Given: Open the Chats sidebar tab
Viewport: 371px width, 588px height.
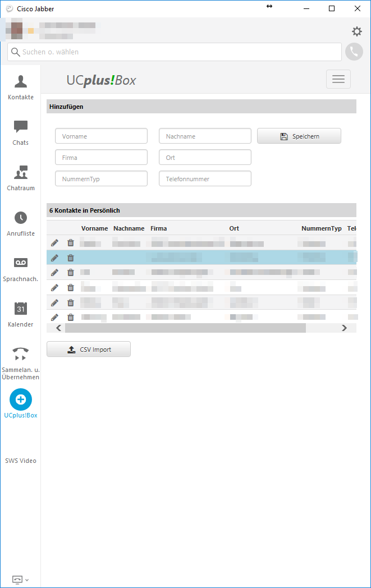Looking at the screenshot, I should (x=21, y=133).
